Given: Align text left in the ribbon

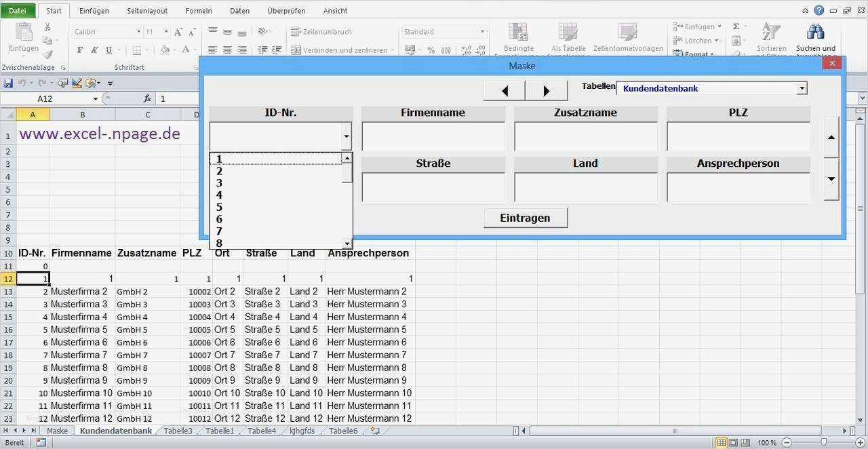Looking at the screenshot, I should coord(213,50).
